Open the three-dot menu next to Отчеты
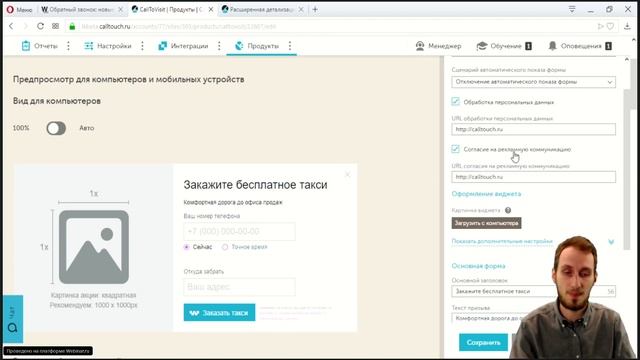Viewport: 640px width, 360px height. [x=68, y=46]
